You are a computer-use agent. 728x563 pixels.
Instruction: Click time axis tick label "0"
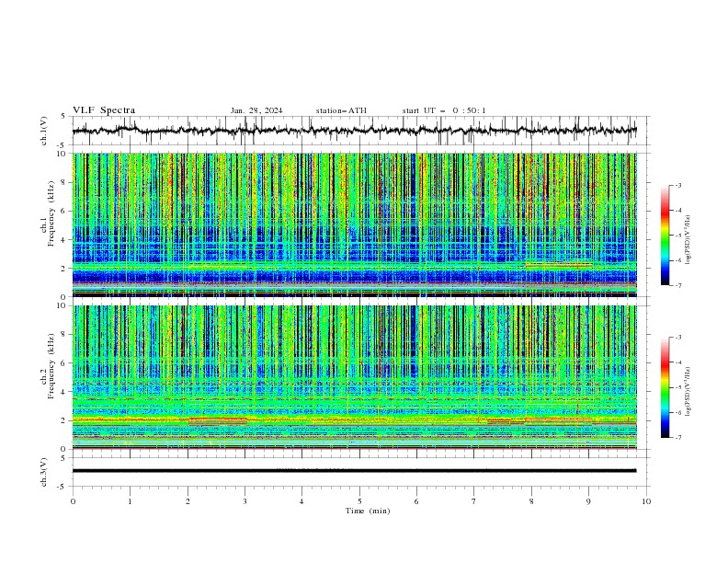click(x=73, y=501)
